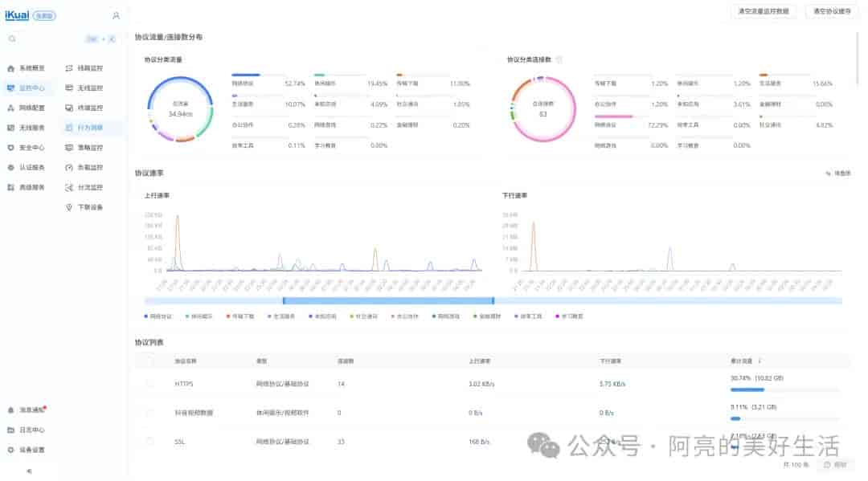Click the 抖音视频数据 protocol name
The height and width of the screenshot is (481, 868).
coord(194,413)
